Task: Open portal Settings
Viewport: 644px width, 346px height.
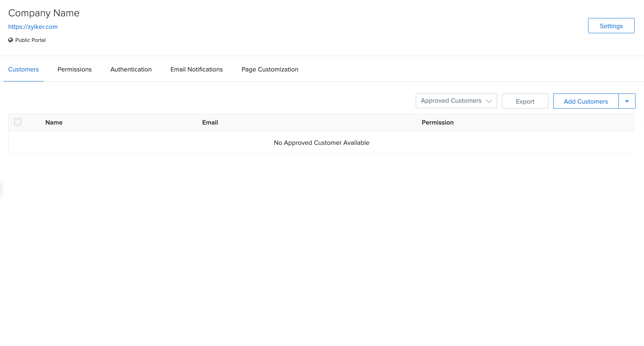Action: (611, 26)
